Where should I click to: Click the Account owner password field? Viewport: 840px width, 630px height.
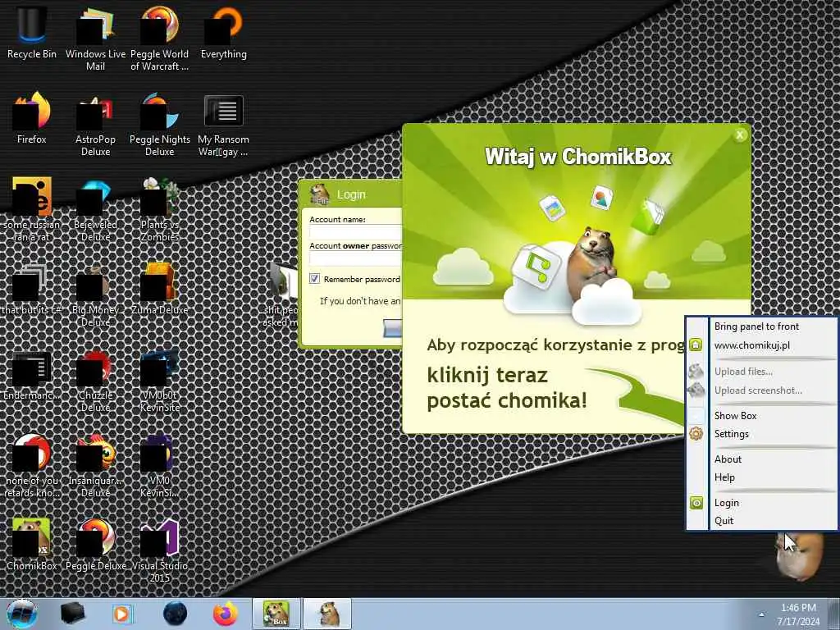(x=356, y=258)
